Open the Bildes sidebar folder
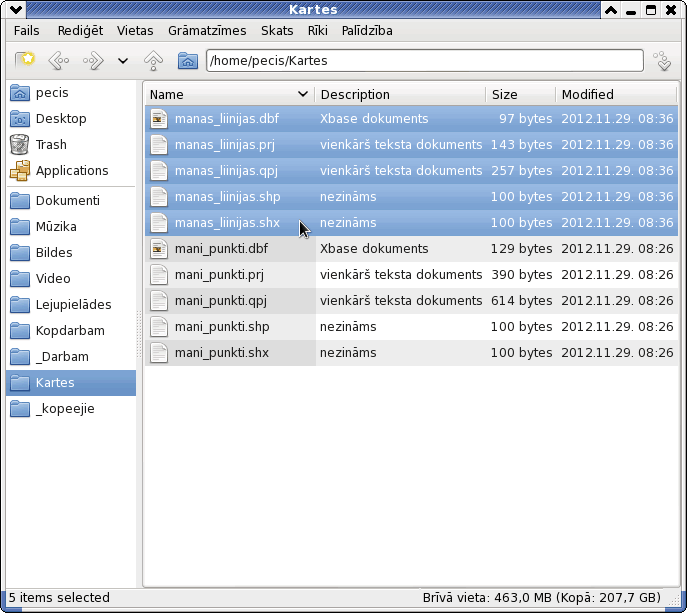 (71, 253)
